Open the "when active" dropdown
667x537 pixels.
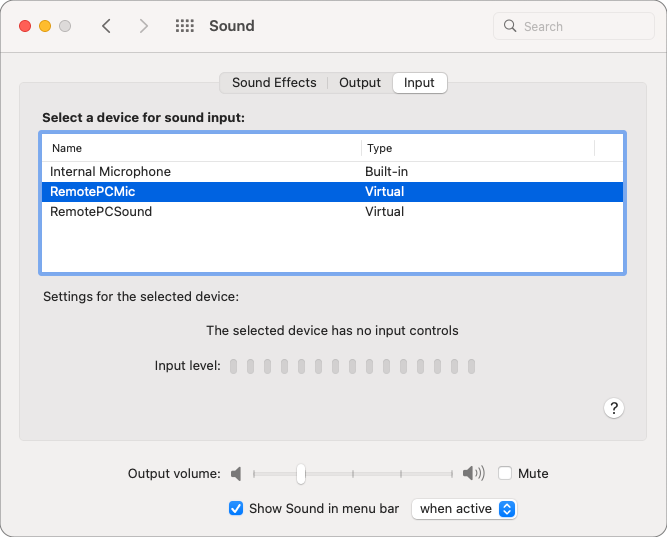(464, 509)
